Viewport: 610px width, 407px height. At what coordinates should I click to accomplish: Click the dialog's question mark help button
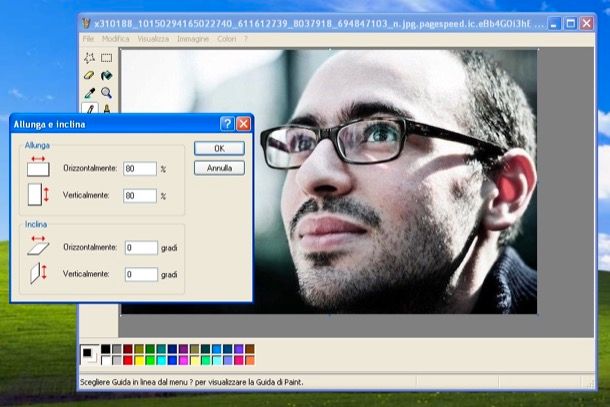tap(227, 124)
